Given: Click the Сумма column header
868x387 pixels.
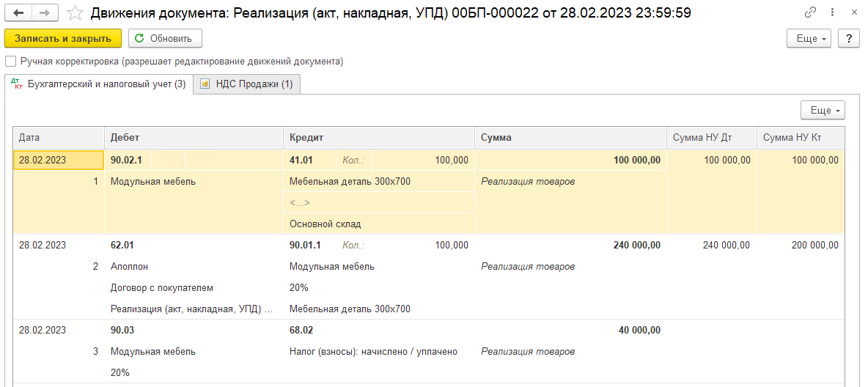Looking at the screenshot, I should tap(570, 138).
